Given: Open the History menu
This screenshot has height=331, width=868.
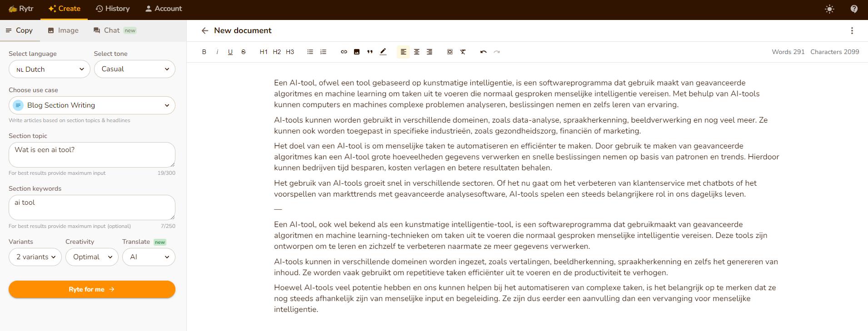Looking at the screenshot, I should tap(113, 9).
